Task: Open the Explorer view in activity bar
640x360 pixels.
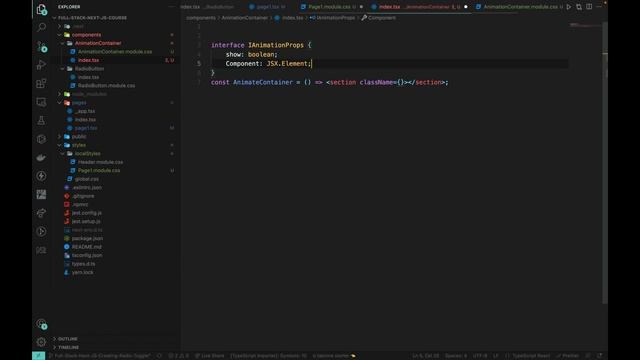Action: (x=41, y=9)
